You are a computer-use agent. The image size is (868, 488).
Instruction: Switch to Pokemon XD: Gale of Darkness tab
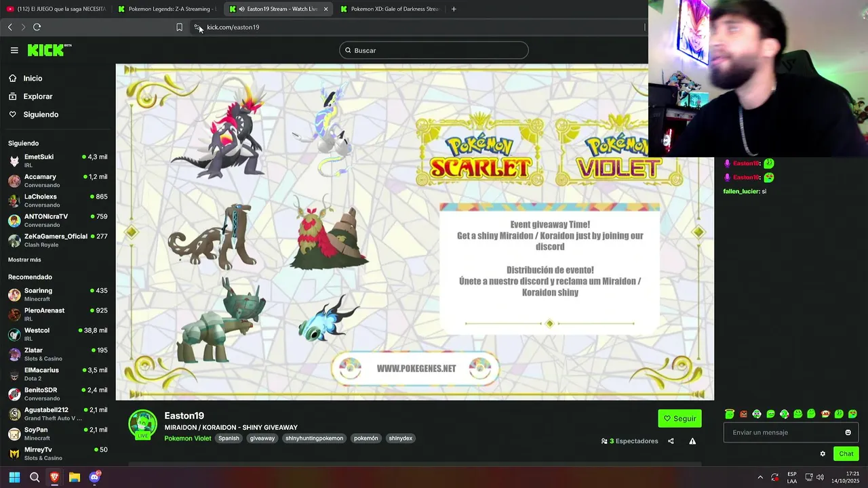click(390, 9)
